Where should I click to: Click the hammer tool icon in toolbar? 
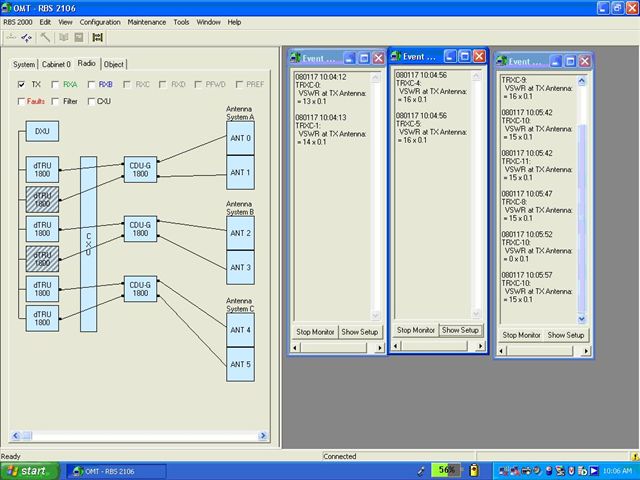point(46,37)
